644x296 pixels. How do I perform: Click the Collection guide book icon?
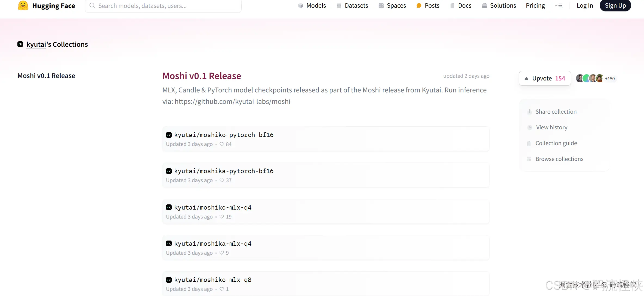pyautogui.click(x=529, y=143)
